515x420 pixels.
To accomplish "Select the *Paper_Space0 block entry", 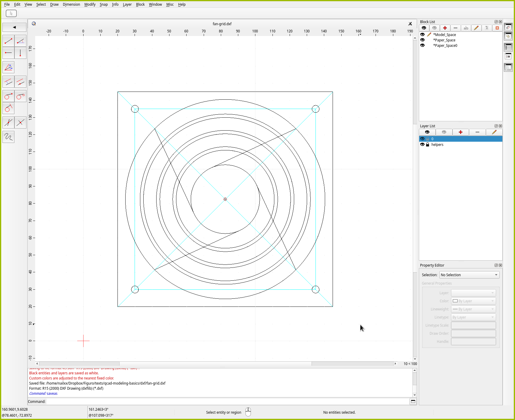I will pos(445,46).
